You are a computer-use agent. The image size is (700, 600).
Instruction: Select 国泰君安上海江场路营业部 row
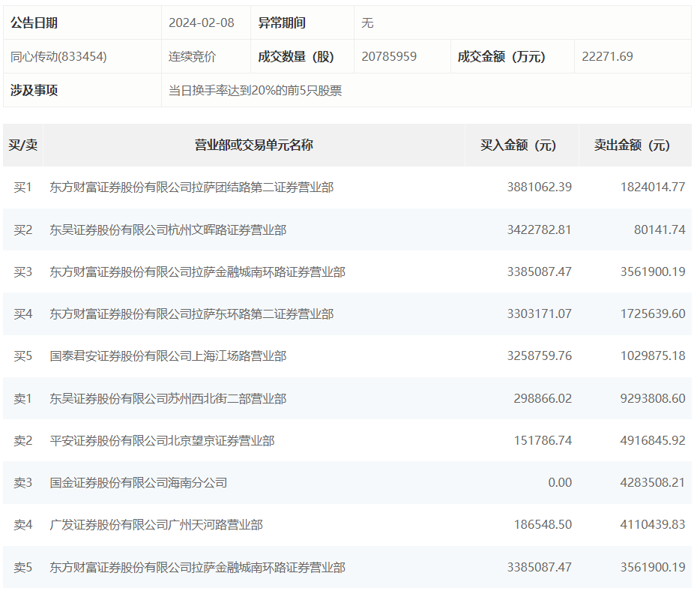pos(347,356)
